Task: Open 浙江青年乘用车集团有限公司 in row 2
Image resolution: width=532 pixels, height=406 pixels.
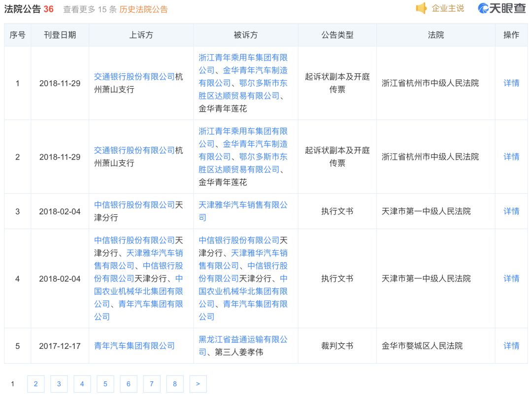Action: pos(243,137)
